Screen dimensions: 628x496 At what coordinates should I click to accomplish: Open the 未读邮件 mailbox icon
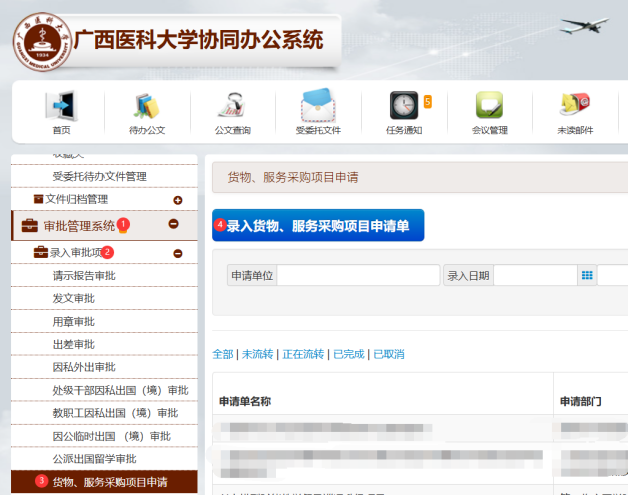tap(575, 104)
